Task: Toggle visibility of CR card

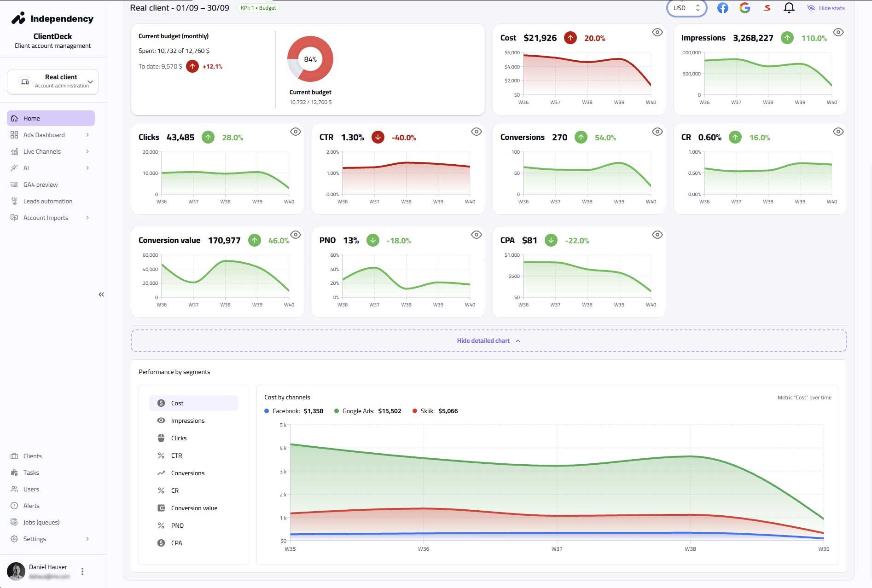Action: coord(838,132)
